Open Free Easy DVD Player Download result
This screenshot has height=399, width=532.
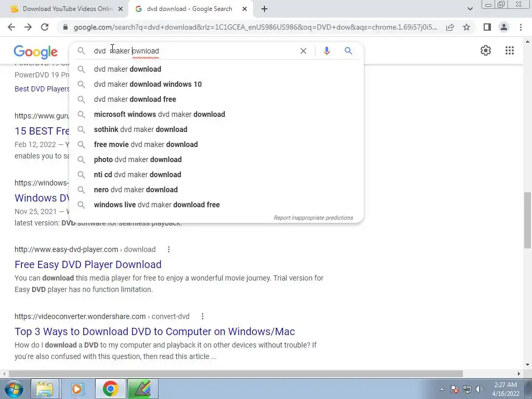click(x=88, y=264)
